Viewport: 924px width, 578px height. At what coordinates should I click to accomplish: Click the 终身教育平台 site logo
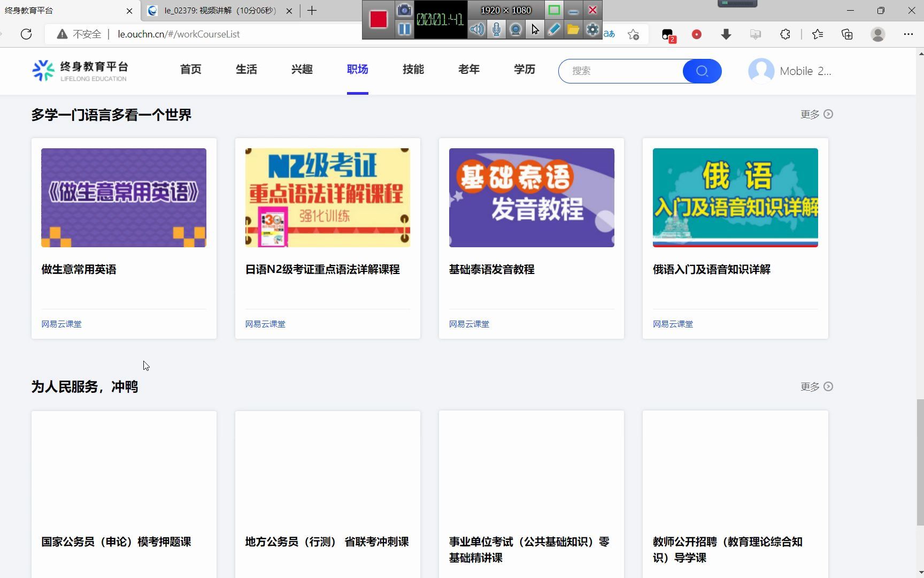coord(80,71)
